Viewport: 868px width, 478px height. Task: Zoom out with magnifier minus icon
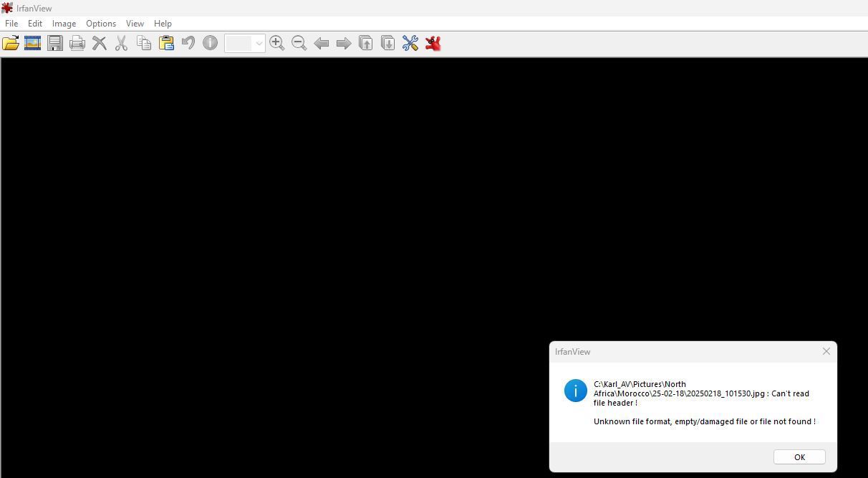pyautogui.click(x=299, y=43)
